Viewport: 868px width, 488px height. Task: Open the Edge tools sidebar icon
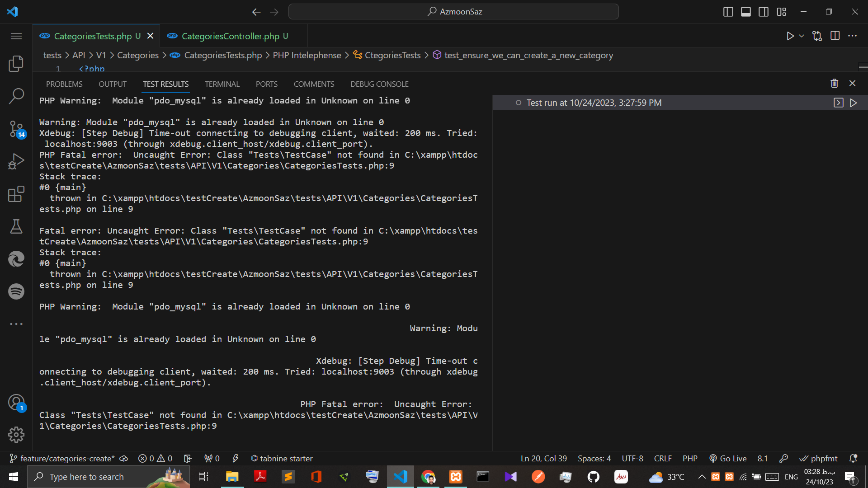pyautogui.click(x=16, y=259)
